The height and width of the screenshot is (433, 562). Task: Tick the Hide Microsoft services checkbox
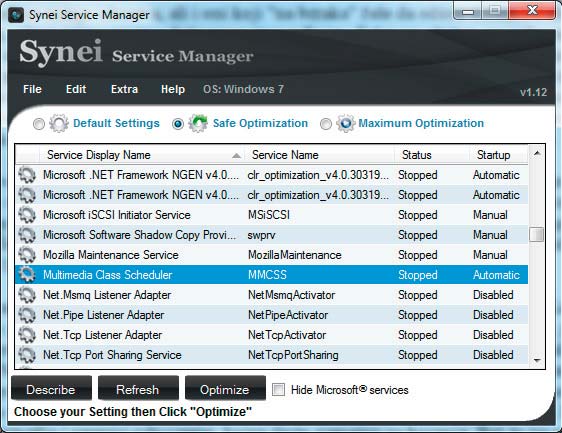pos(278,390)
